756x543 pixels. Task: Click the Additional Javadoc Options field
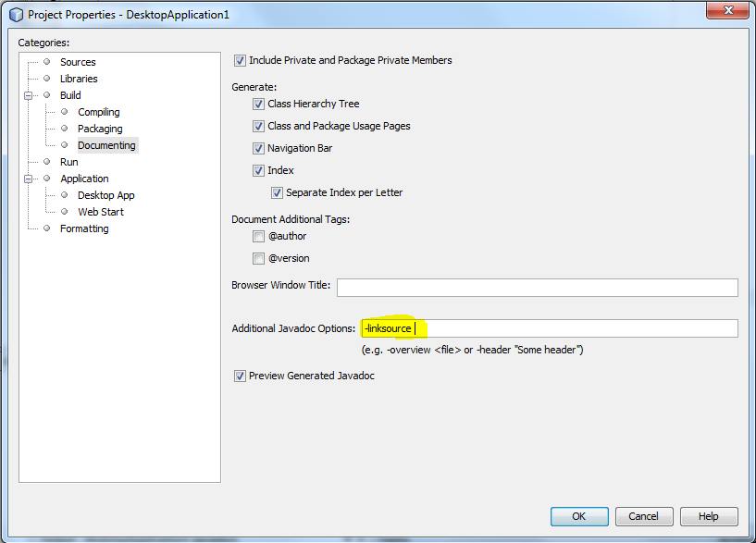549,328
